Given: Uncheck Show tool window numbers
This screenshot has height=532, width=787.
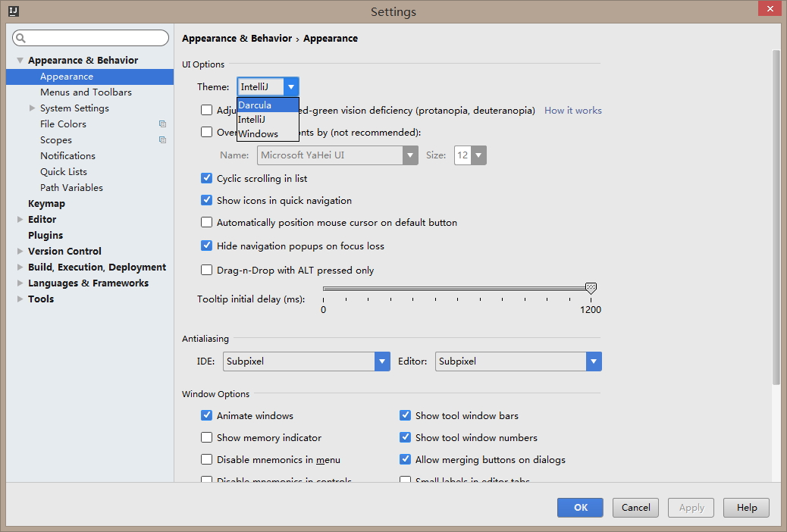Looking at the screenshot, I should [405, 437].
